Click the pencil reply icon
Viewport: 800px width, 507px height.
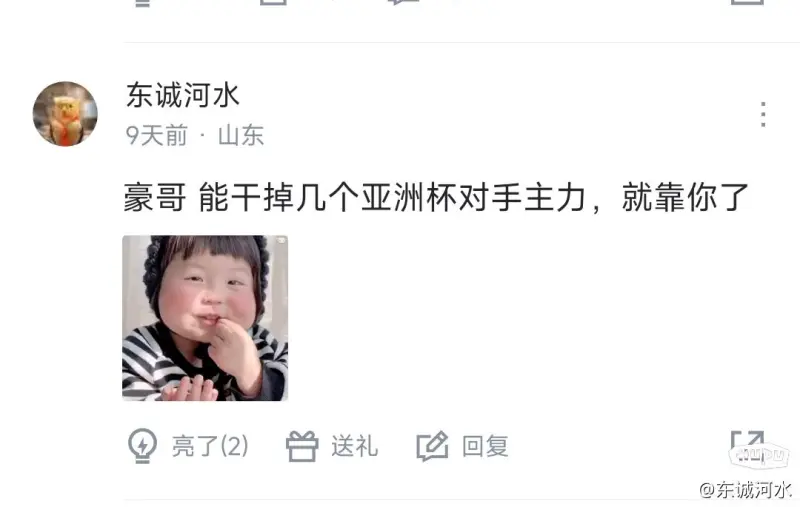click(433, 446)
